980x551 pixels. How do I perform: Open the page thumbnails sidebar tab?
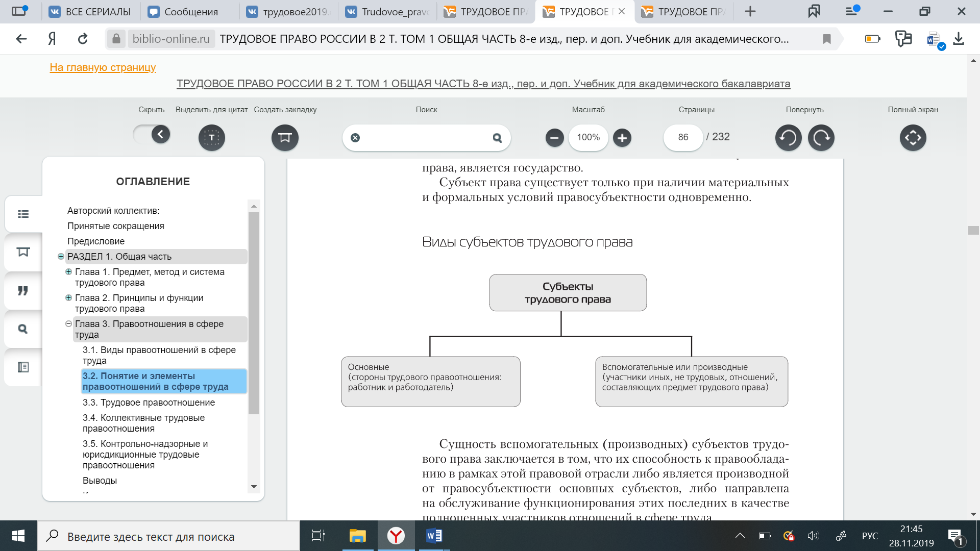coord(23,367)
